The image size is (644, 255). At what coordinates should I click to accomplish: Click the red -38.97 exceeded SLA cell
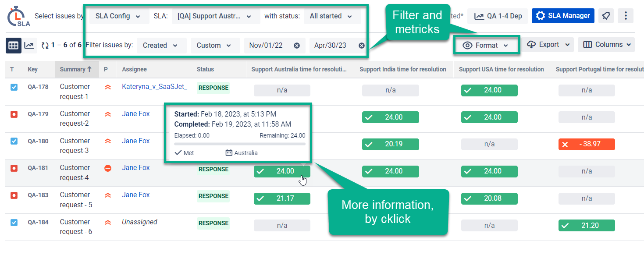pyautogui.click(x=587, y=144)
